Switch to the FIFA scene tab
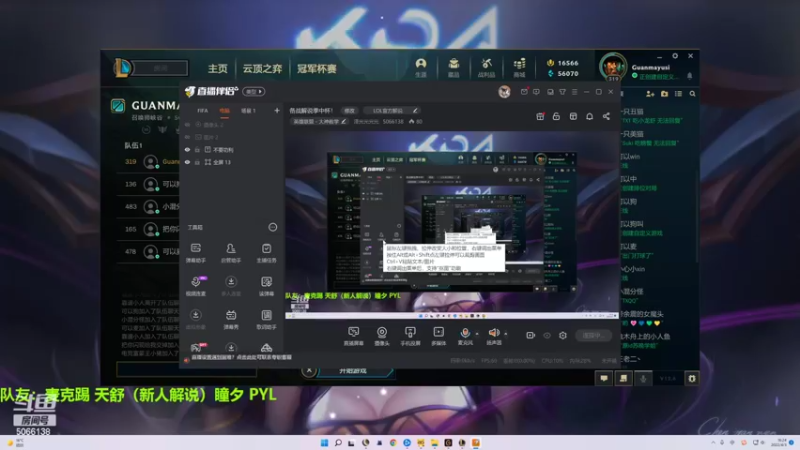This screenshot has width=800, height=450. point(203,111)
